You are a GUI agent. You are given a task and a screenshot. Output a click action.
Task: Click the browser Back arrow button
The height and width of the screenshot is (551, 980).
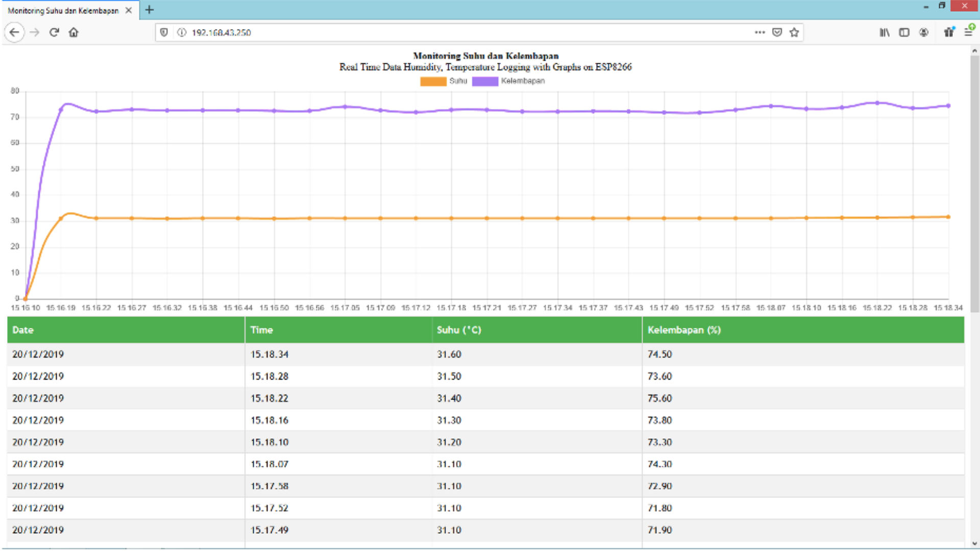coord(14,33)
